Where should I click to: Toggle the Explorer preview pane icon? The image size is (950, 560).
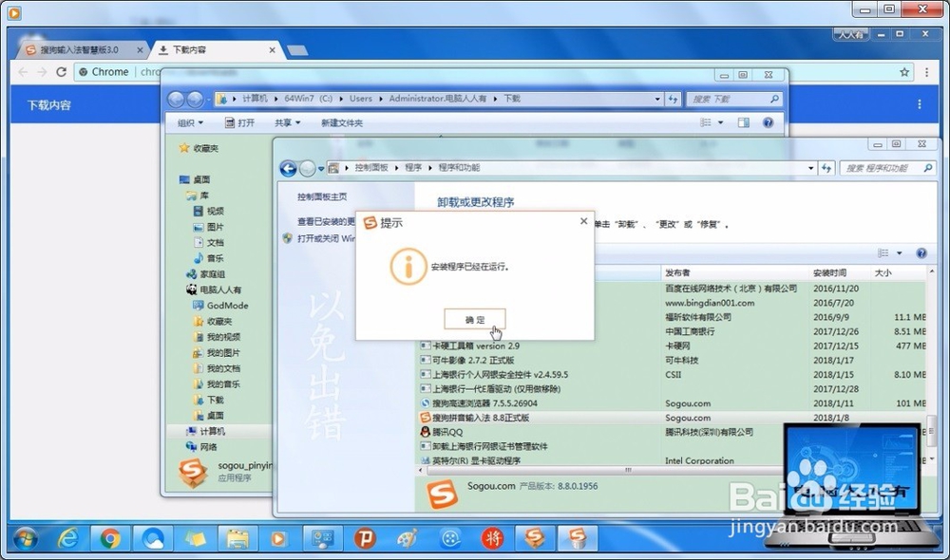click(x=744, y=122)
